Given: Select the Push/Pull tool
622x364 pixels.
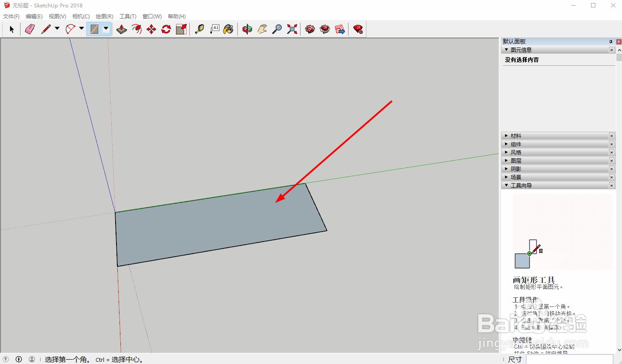Looking at the screenshot, I should [122, 29].
